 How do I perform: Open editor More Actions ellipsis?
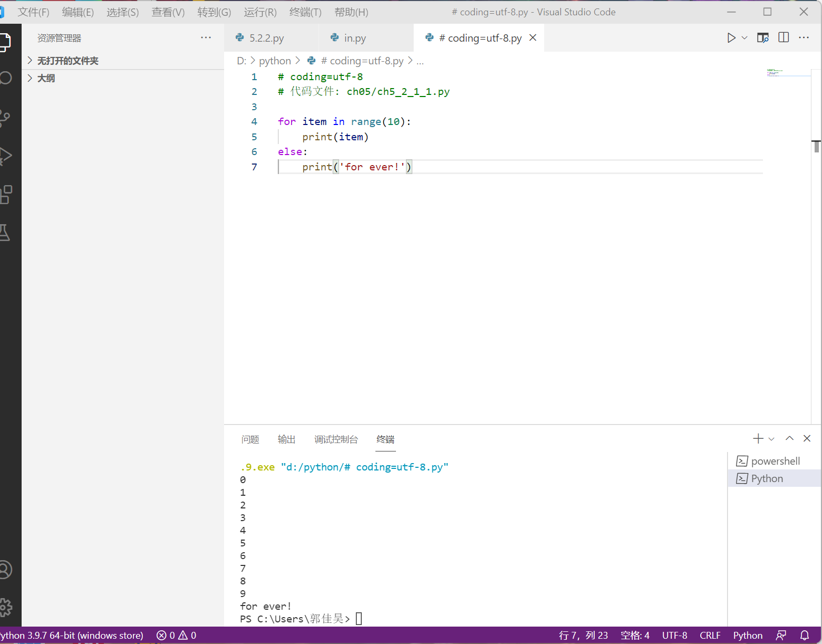coord(804,37)
